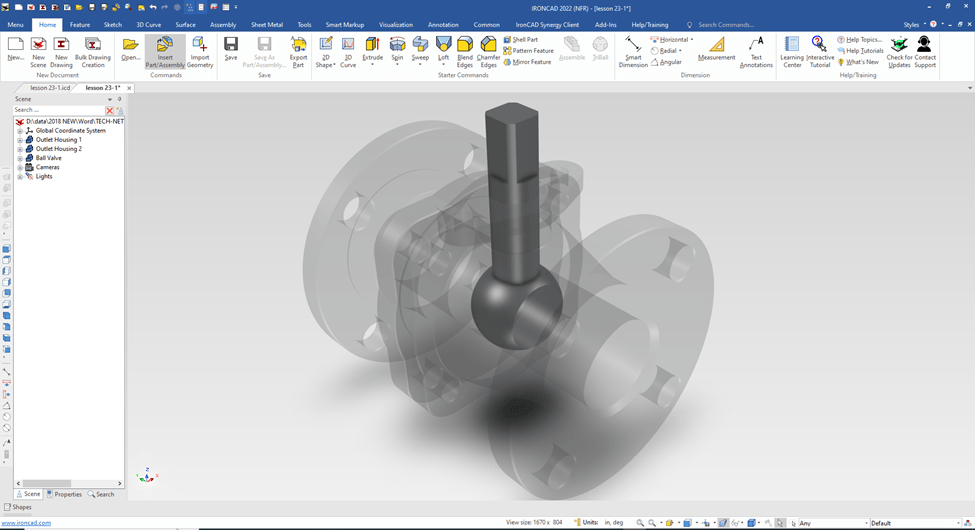Select the Chamfer Edges tool
Screen dimensions: 975x530
tap(488, 46)
